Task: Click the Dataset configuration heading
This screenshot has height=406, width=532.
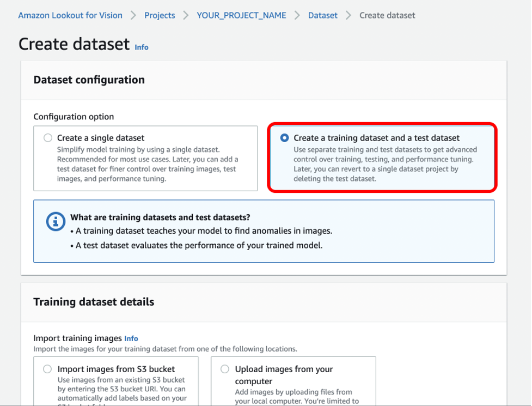Action: [89, 80]
